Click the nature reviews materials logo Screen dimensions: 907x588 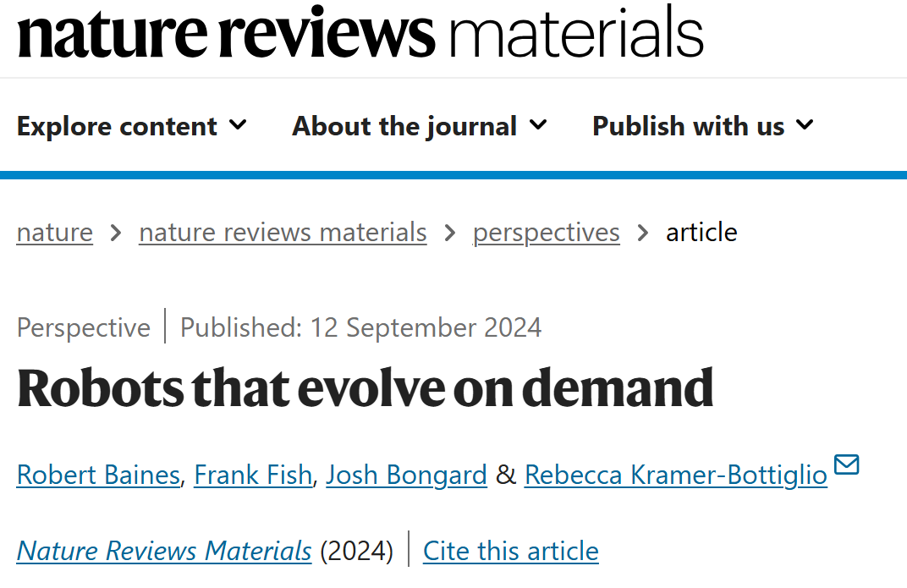coord(360,34)
